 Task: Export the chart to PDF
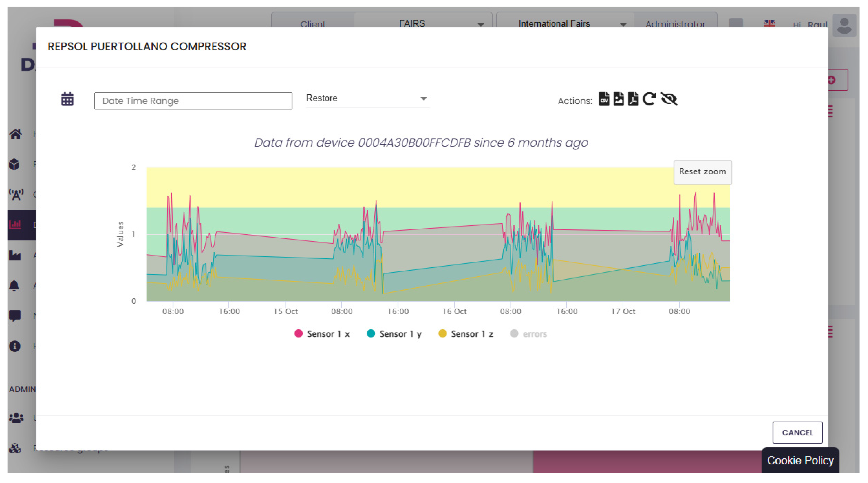point(633,100)
